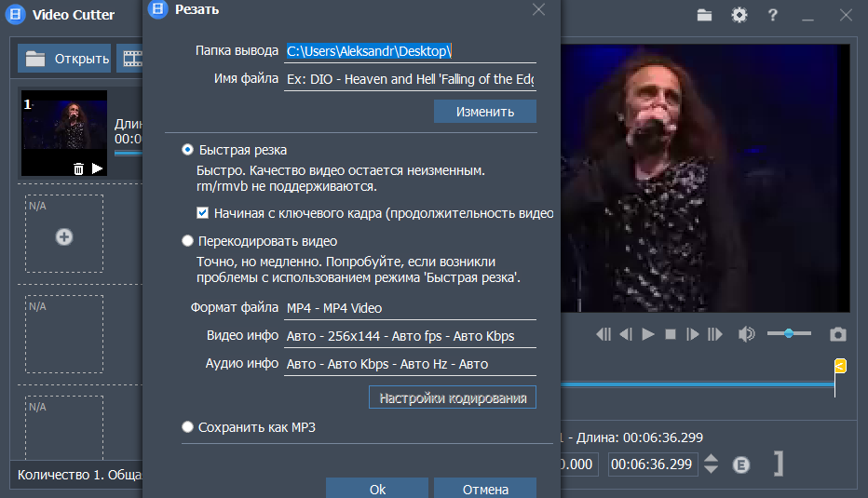The image size is (868, 498).
Task: Select Сохранить как MP3 option
Action: click(x=187, y=426)
